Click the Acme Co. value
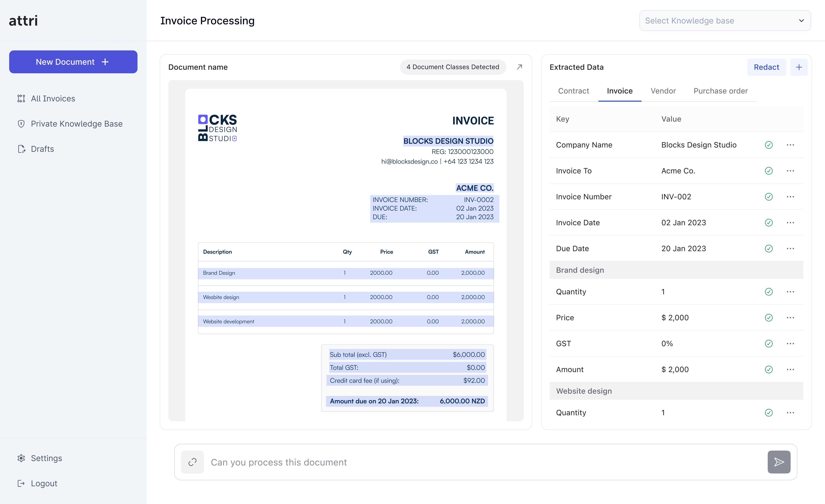The image size is (825, 504). pos(678,171)
